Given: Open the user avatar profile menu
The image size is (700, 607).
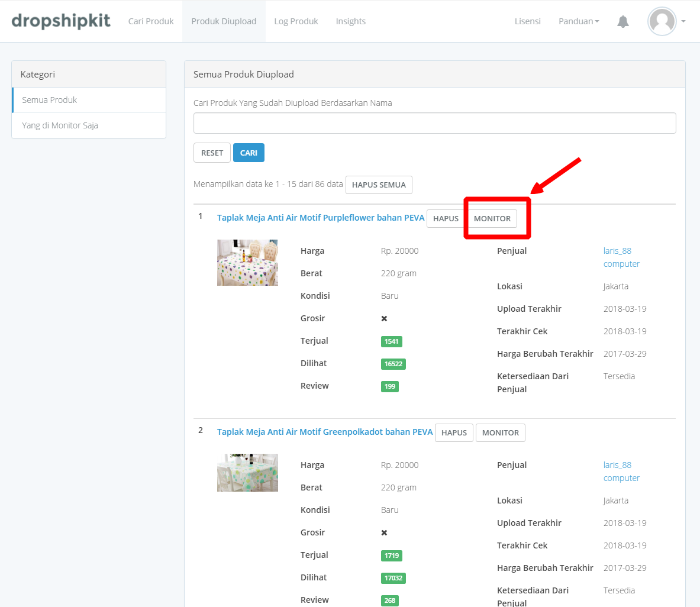Looking at the screenshot, I should coord(662,21).
